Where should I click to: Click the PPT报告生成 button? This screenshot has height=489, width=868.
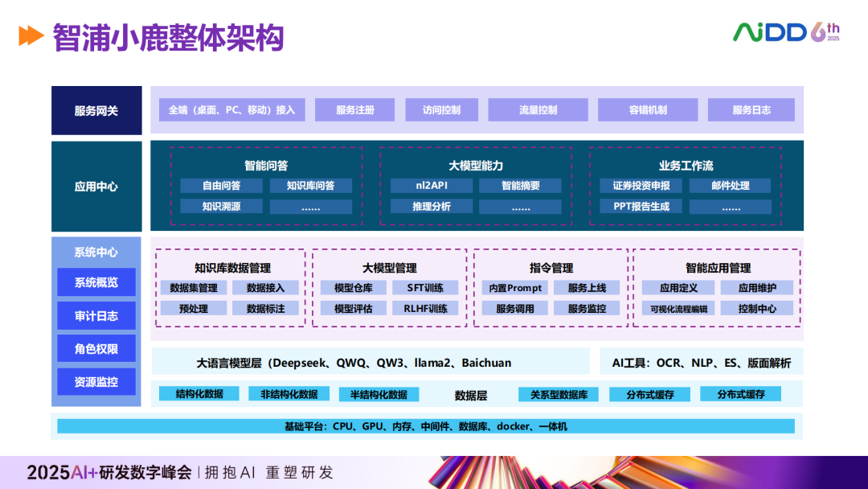(x=643, y=206)
